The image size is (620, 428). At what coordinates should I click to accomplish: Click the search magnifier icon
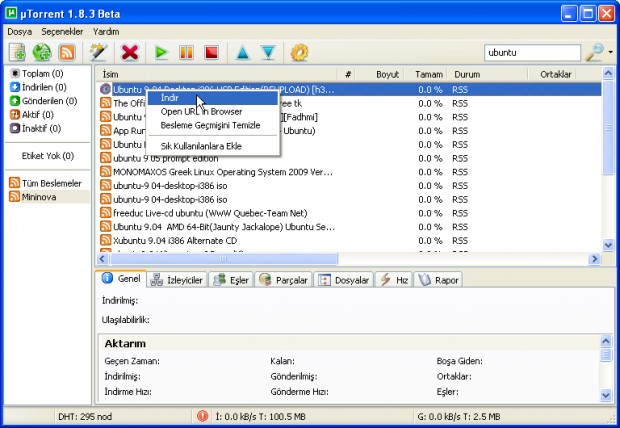pyautogui.click(x=594, y=52)
